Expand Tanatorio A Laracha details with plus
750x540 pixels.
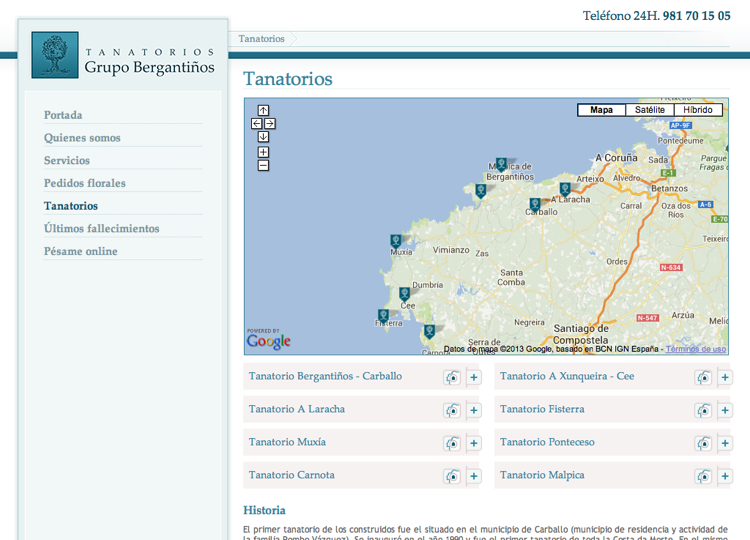(474, 410)
